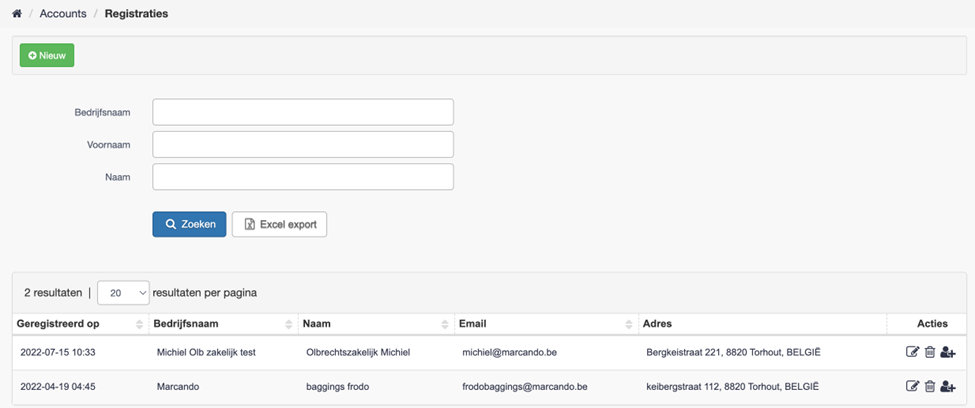Focus the Bedrijfsnaam search field
The image size is (975, 408).
[x=303, y=112]
